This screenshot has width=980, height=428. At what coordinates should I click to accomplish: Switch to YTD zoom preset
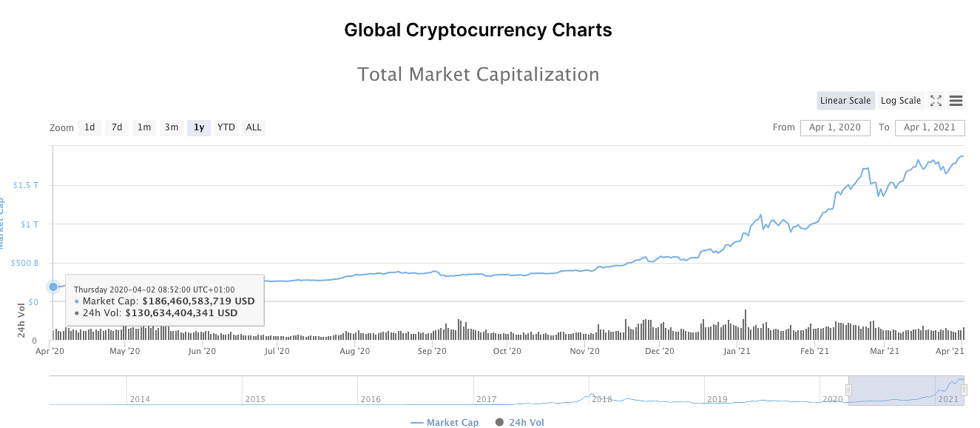coord(226,127)
